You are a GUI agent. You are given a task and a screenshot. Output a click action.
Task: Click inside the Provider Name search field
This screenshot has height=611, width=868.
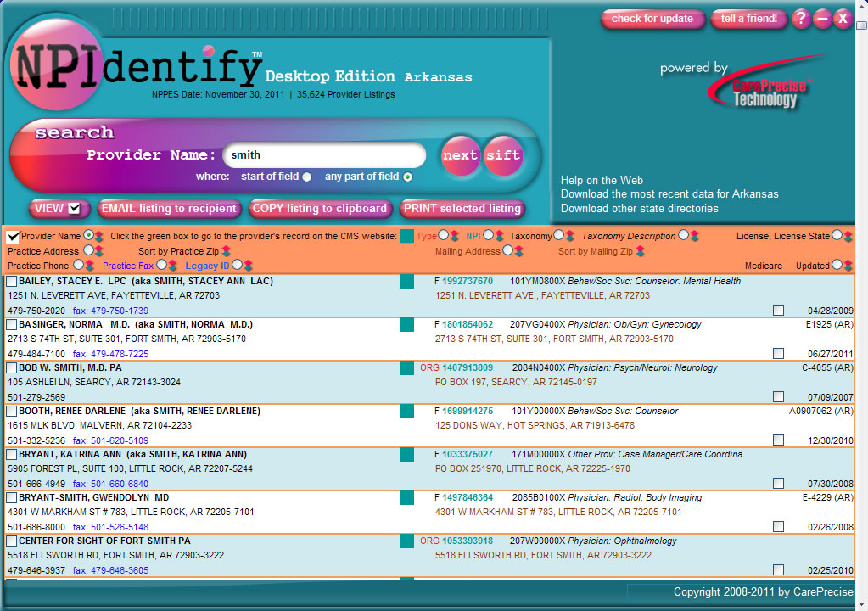pos(324,155)
